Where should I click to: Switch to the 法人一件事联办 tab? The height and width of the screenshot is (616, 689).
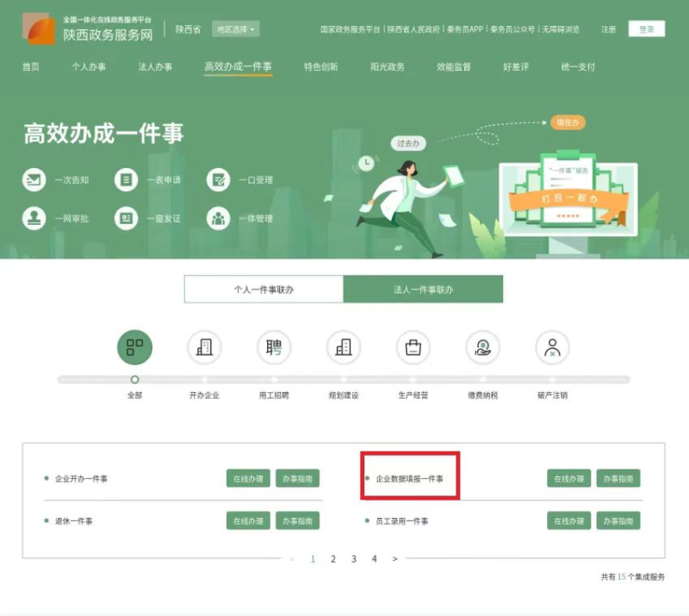point(422,289)
